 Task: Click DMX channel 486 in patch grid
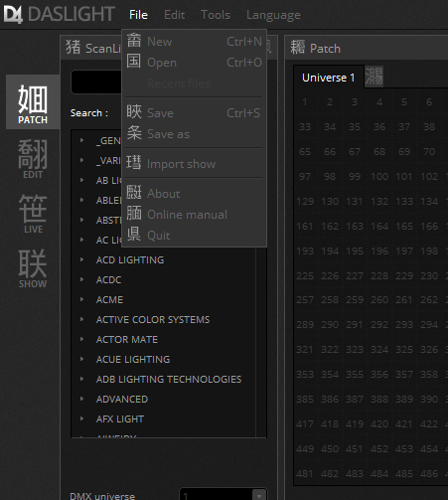click(x=429, y=473)
